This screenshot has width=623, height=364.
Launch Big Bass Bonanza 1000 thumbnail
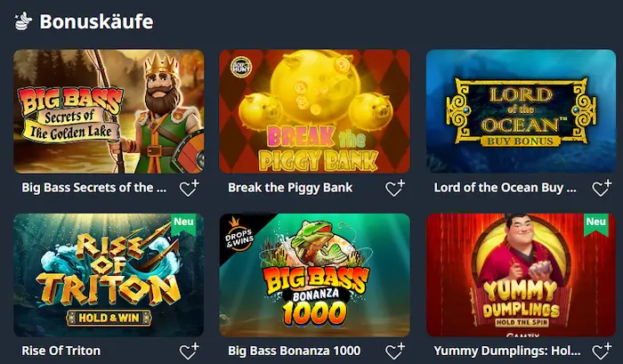tap(315, 275)
